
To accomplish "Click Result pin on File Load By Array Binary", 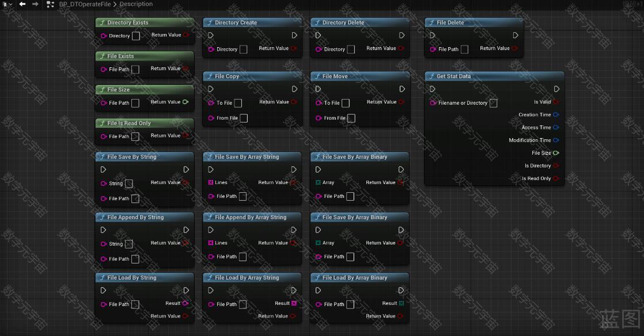I will coord(401,303).
